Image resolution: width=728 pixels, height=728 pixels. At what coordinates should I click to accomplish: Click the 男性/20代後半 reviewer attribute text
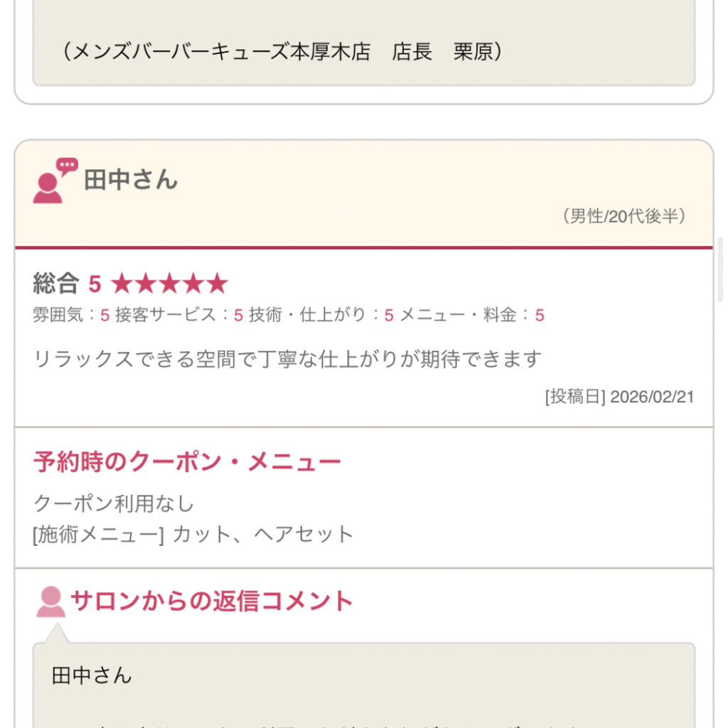[623, 217]
